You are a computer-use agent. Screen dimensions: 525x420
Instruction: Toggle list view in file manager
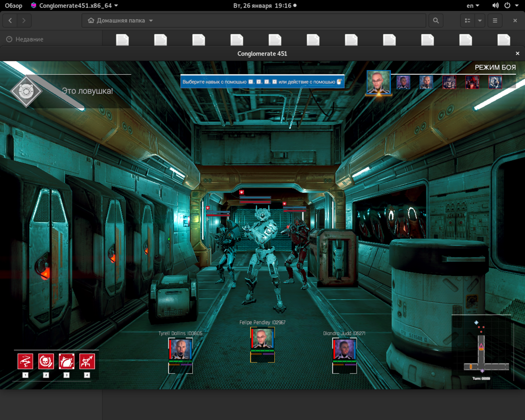coord(468,21)
